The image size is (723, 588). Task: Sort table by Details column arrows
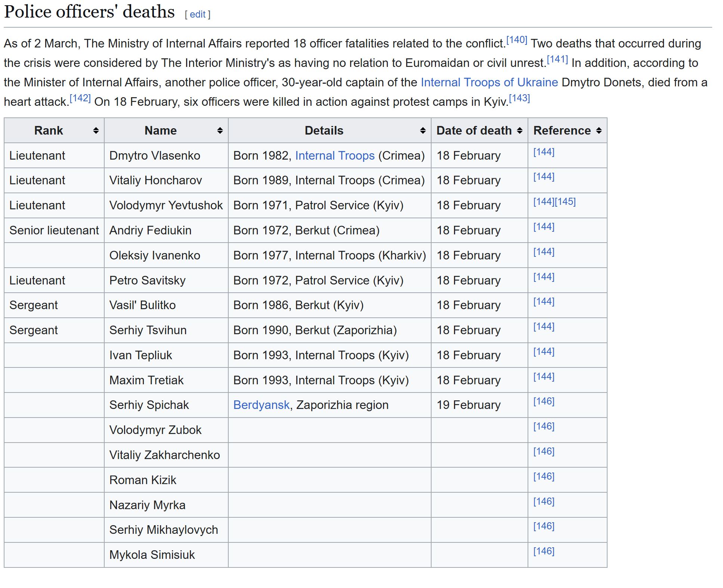pyautogui.click(x=423, y=130)
